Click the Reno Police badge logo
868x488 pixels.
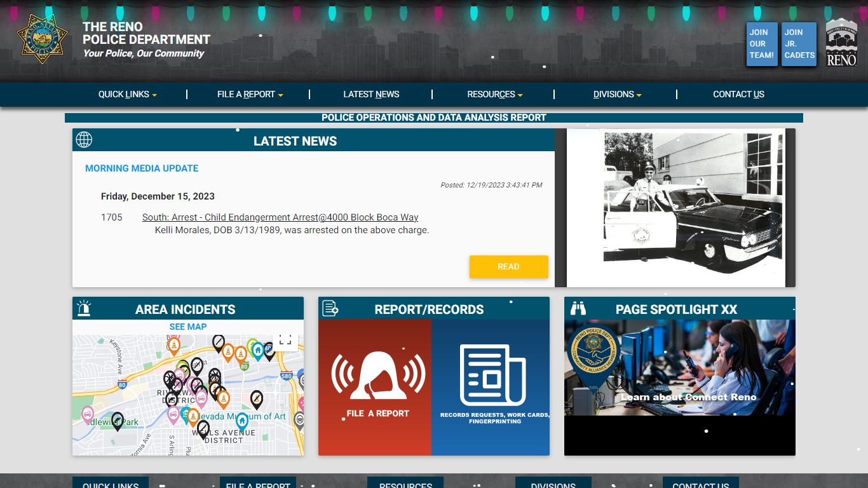click(42, 39)
